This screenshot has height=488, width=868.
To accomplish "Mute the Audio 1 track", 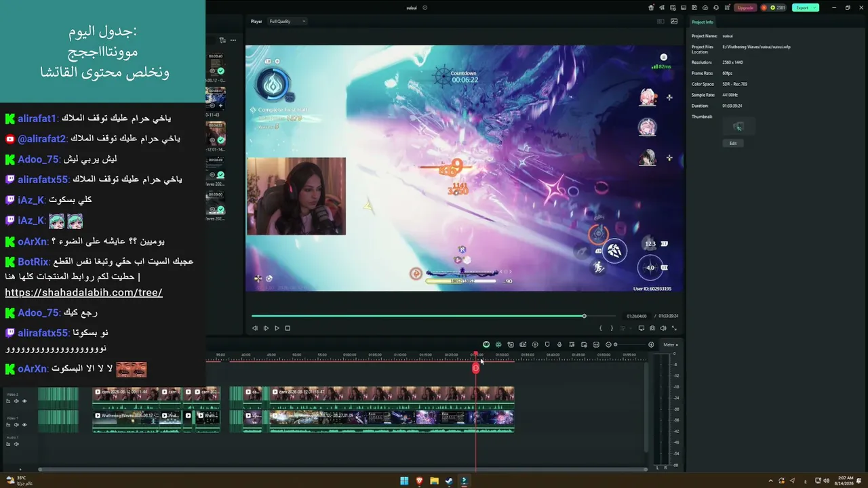I will tap(16, 444).
